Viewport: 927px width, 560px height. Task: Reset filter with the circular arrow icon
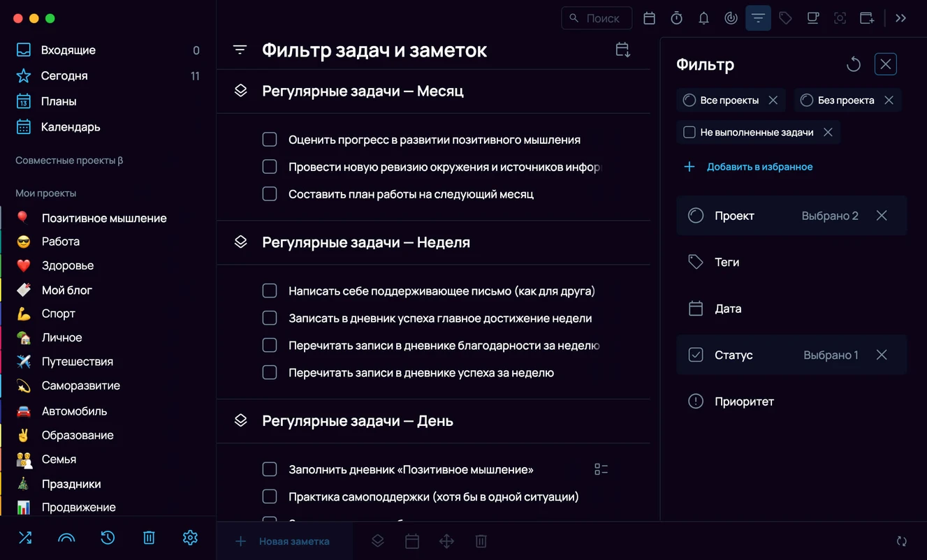853,64
